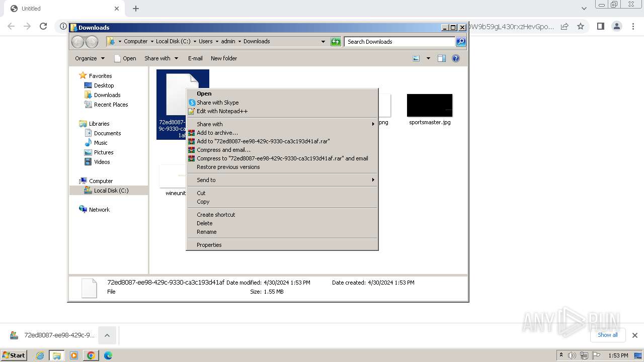The image size is (644, 362).
Task: Expand the Share with submenu in the context menu
Action: point(282,124)
